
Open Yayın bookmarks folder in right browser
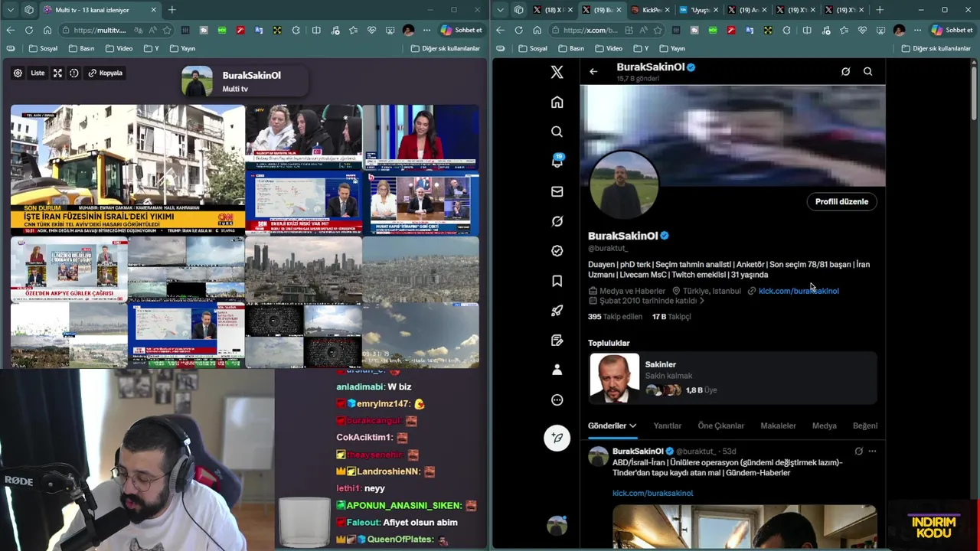[671, 48]
